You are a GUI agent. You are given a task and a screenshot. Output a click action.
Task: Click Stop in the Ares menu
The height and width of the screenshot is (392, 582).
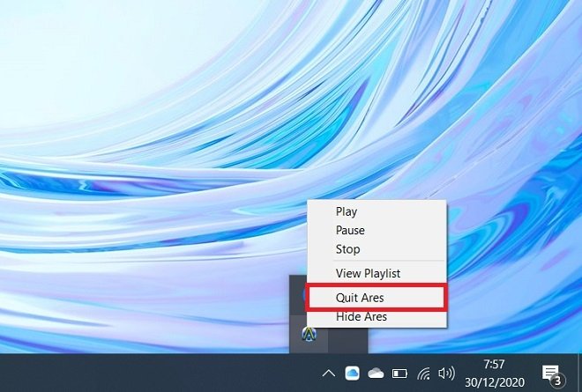[377, 249]
